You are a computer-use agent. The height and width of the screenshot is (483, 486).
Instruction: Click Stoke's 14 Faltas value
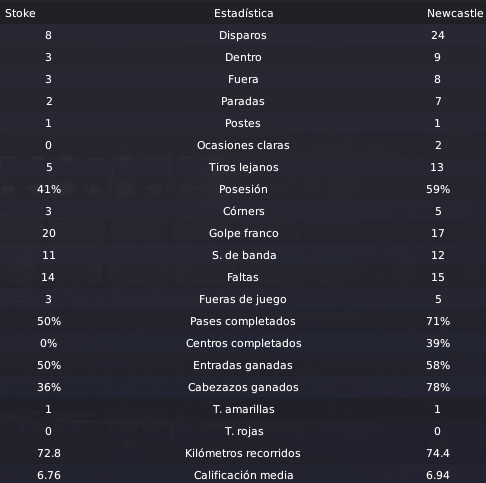48,277
